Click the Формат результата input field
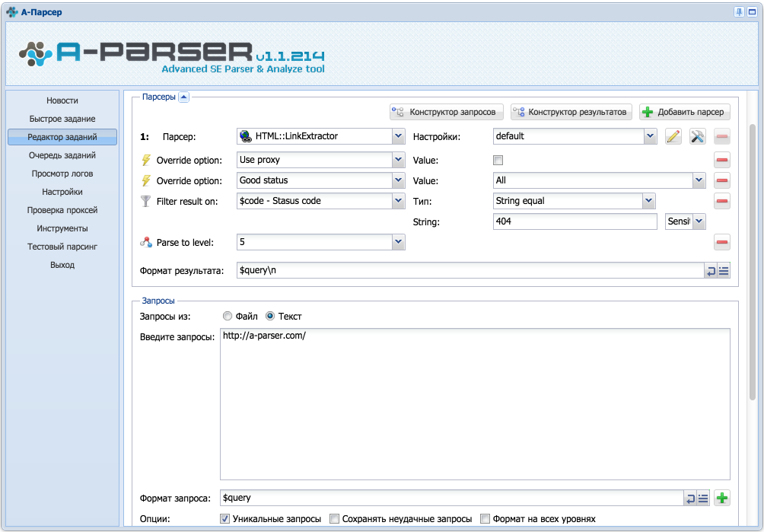Screen dimensions: 764x532 [470, 270]
